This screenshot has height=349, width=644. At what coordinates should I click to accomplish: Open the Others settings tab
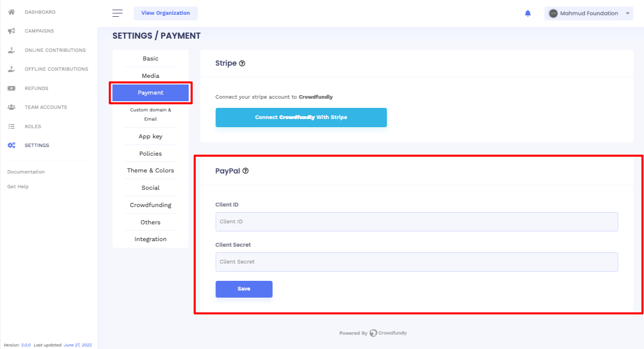click(x=150, y=222)
